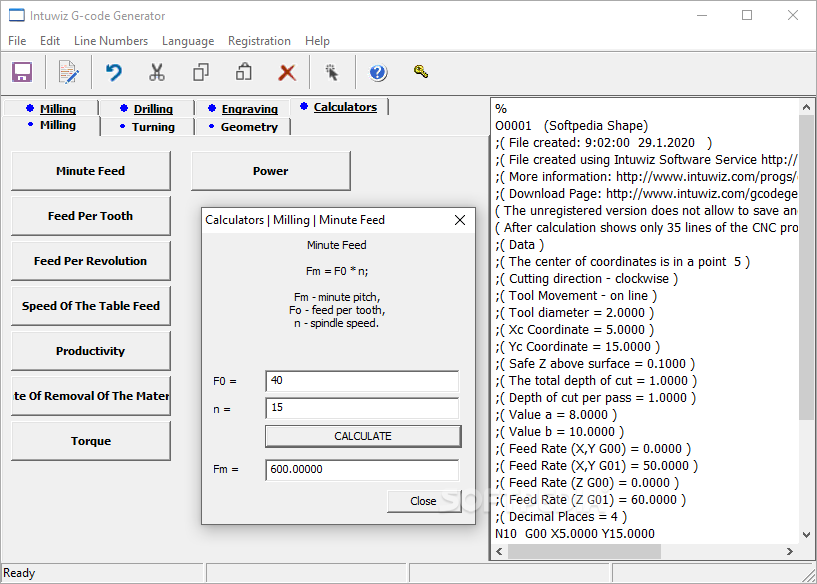Open the Help menu
Screen dimensions: 817x584
[317, 41]
